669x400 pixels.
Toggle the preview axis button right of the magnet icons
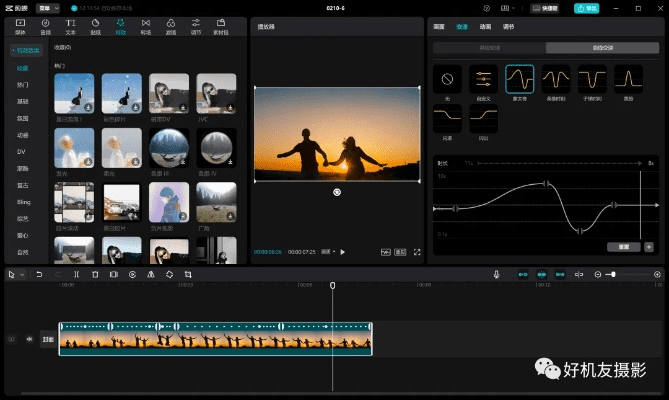[578, 274]
